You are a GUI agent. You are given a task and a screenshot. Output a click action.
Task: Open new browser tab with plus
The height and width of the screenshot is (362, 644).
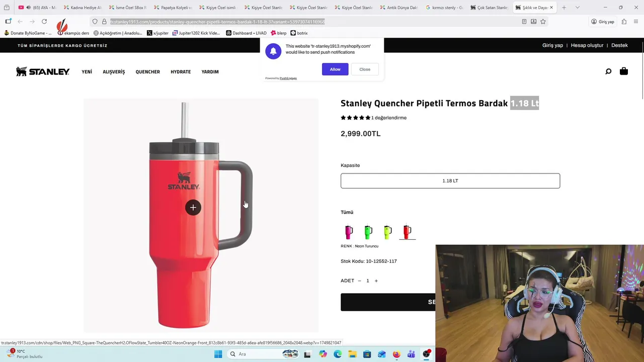point(564,8)
